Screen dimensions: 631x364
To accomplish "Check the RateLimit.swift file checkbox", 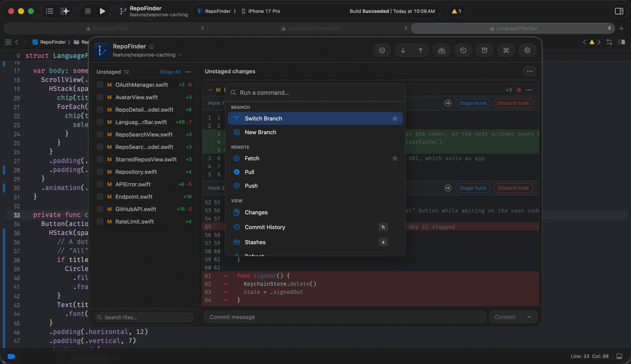I will coord(100,221).
